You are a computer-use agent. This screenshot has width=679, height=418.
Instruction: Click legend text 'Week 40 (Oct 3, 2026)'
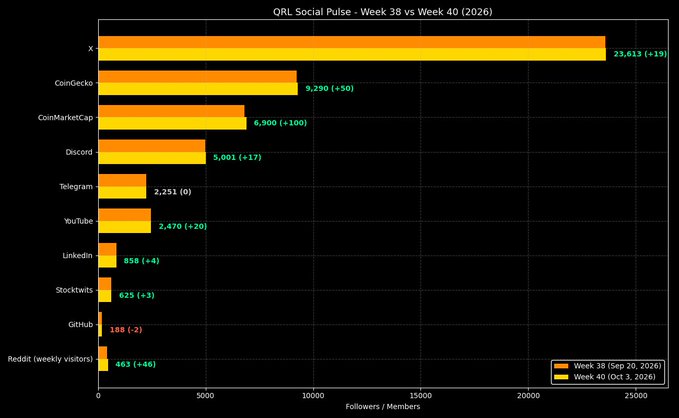614,377
